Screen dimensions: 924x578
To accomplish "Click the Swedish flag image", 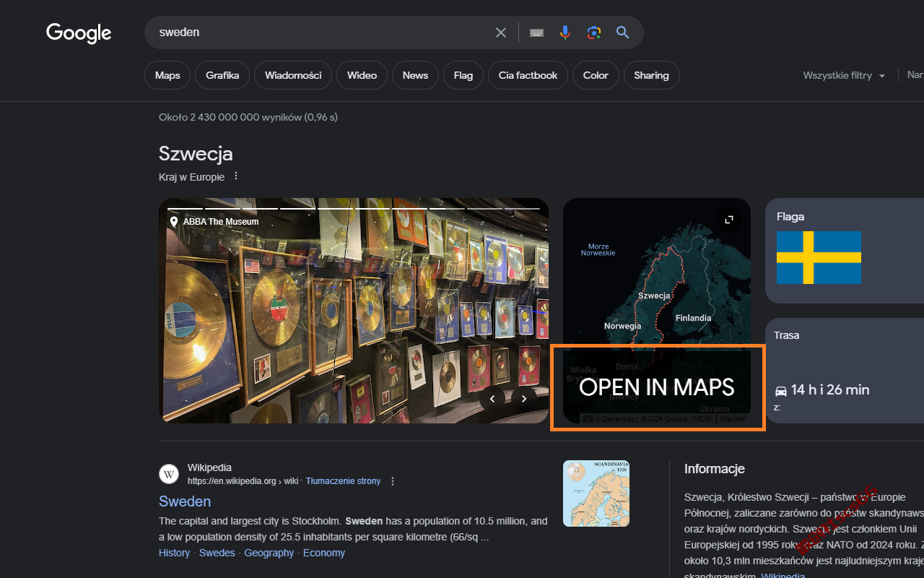I will (819, 257).
